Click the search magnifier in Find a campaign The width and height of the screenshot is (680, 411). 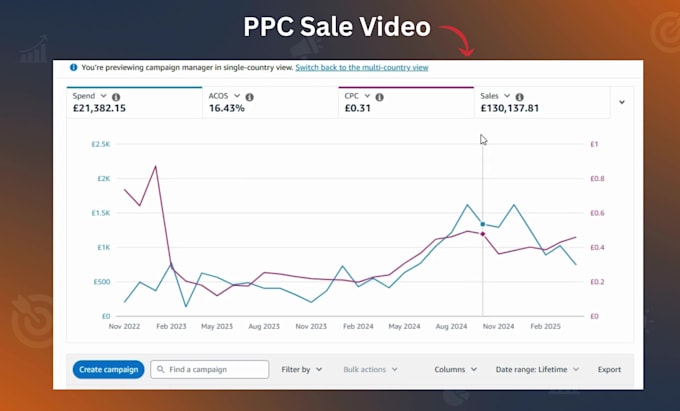click(x=160, y=369)
